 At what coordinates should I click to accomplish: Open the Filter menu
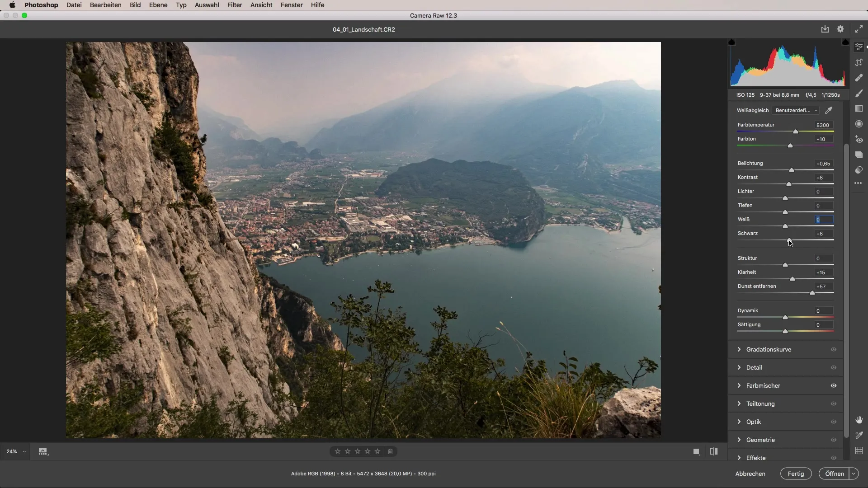(235, 5)
